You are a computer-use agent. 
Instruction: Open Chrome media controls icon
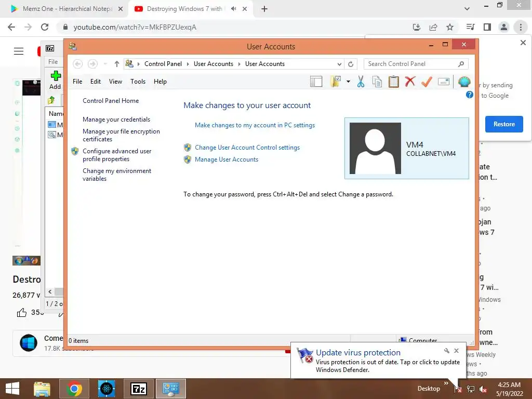coord(470,27)
